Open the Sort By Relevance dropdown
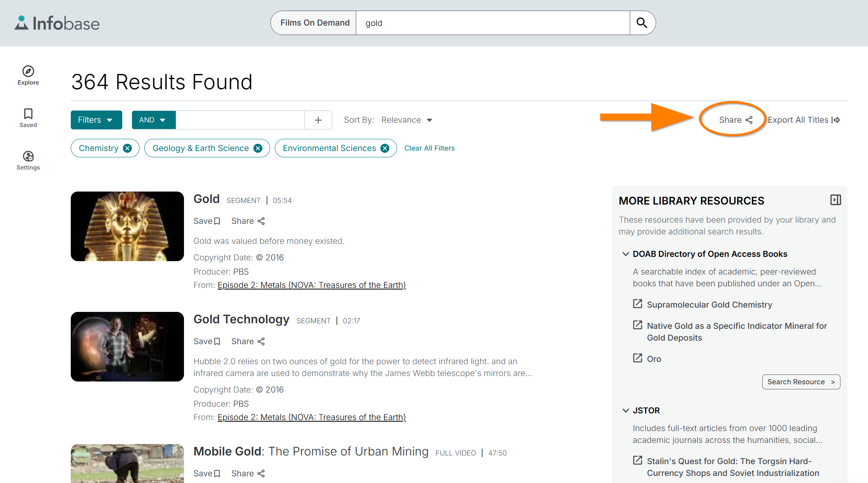 pyautogui.click(x=407, y=120)
